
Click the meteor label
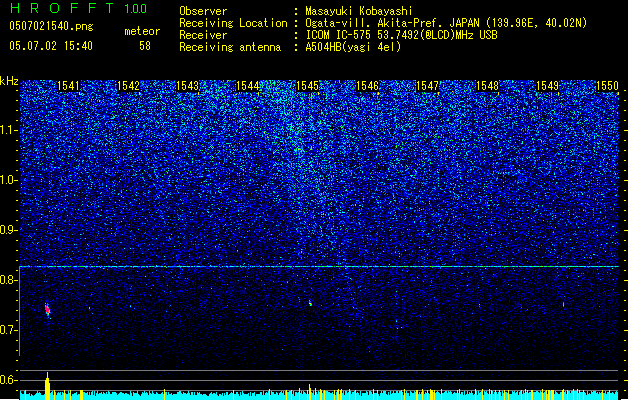tap(142, 31)
